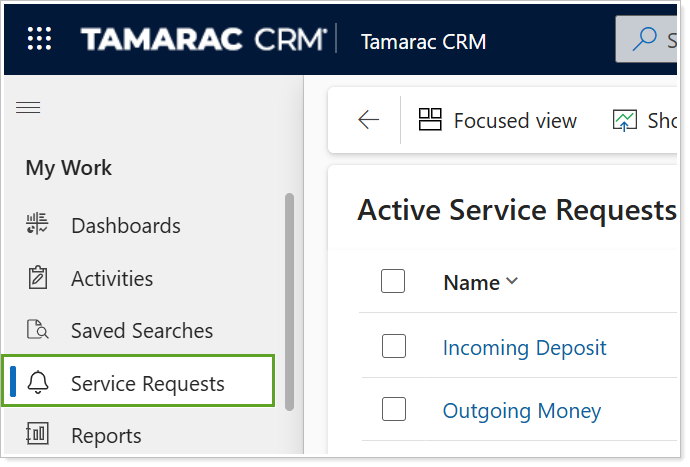Open Dashboards from the sidebar
The image size is (690, 467).
[x=125, y=226]
